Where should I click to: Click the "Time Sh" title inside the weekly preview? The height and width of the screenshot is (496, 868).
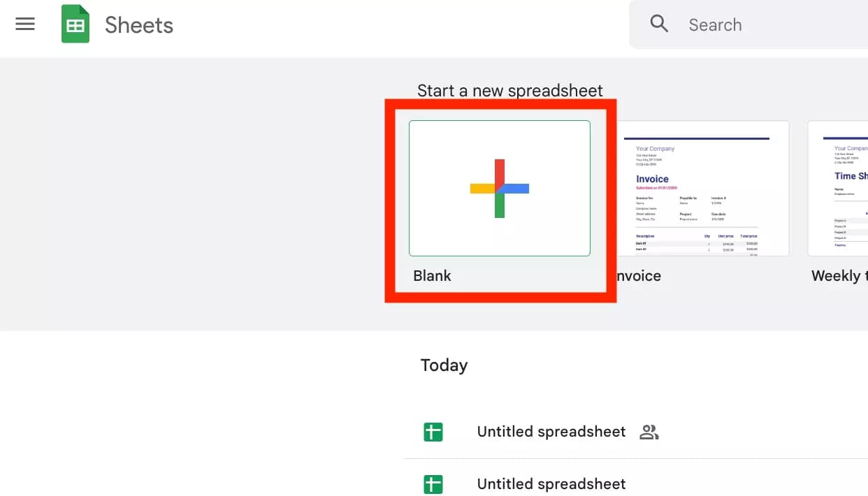(851, 176)
